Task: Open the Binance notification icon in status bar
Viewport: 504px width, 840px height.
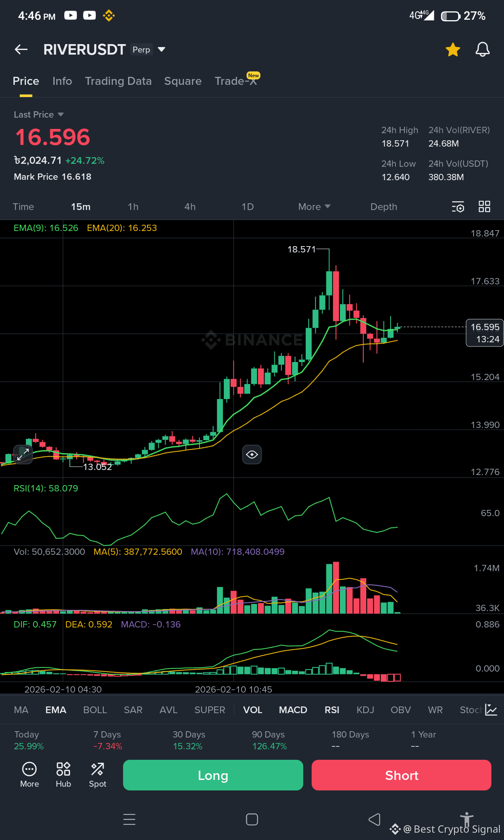Action: coord(109,16)
